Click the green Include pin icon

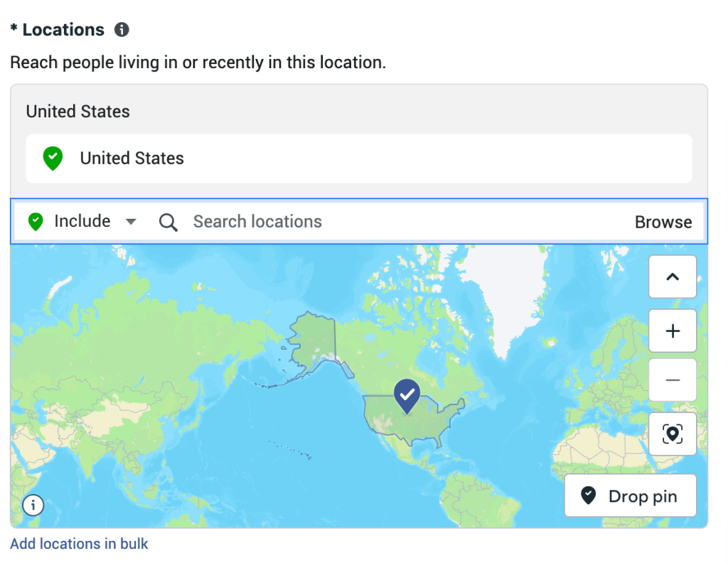[x=36, y=222]
